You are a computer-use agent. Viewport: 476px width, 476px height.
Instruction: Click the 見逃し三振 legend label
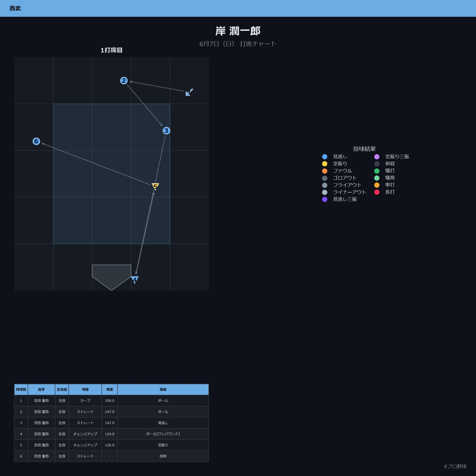(x=345, y=199)
